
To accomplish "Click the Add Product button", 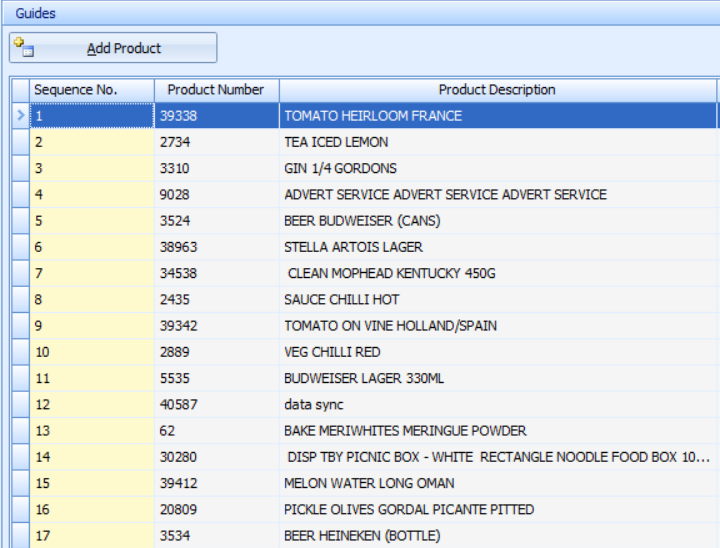I will click(x=113, y=48).
